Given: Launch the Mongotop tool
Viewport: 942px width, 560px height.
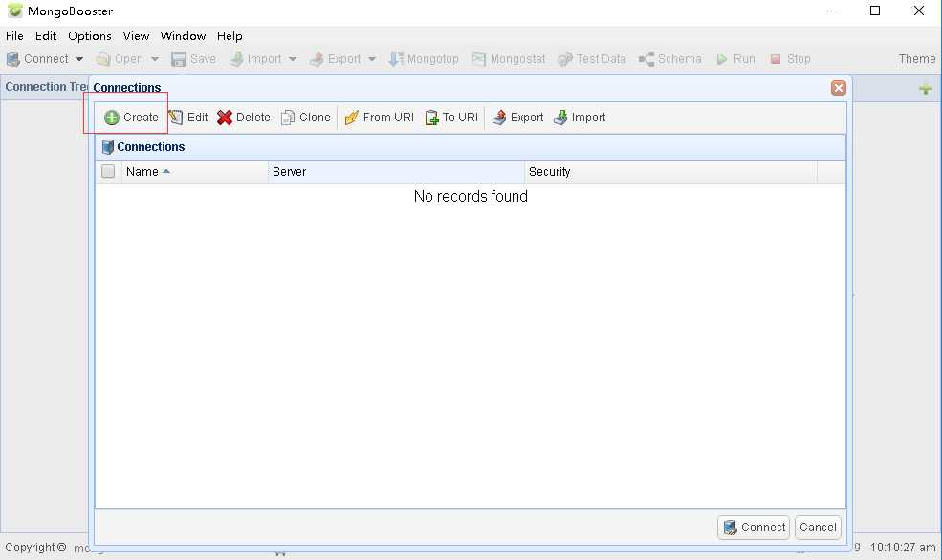Looking at the screenshot, I should click(x=424, y=59).
